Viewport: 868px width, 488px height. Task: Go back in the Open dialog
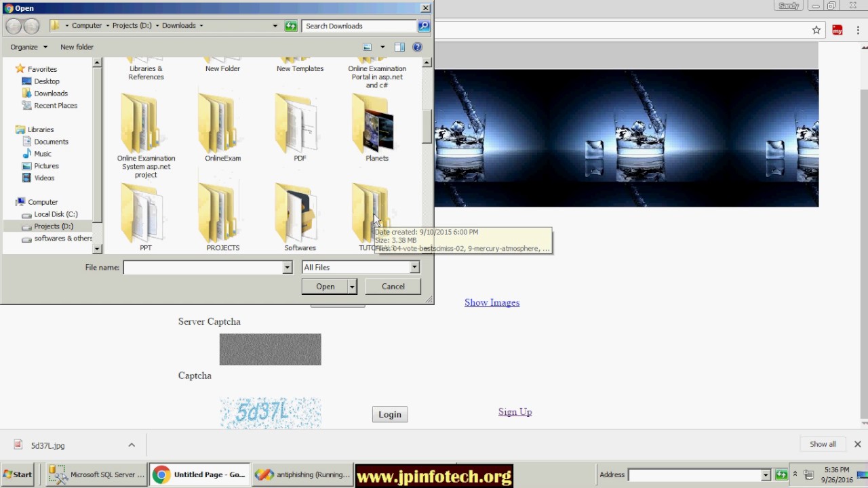click(x=14, y=26)
